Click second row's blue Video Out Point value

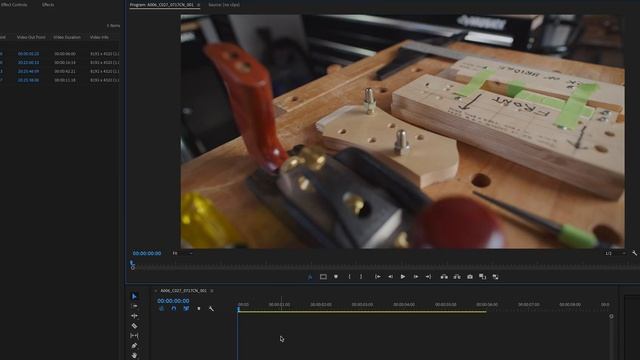pyautogui.click(x=29, y=62)
